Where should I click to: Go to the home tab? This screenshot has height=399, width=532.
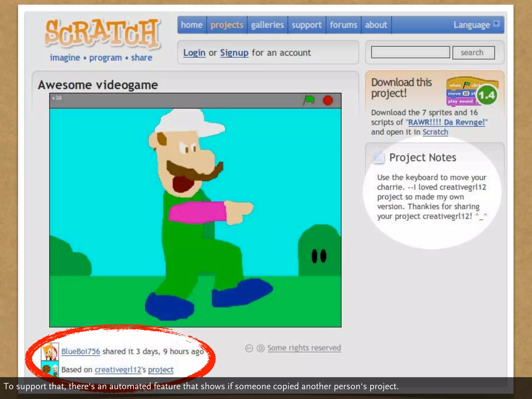192,25
